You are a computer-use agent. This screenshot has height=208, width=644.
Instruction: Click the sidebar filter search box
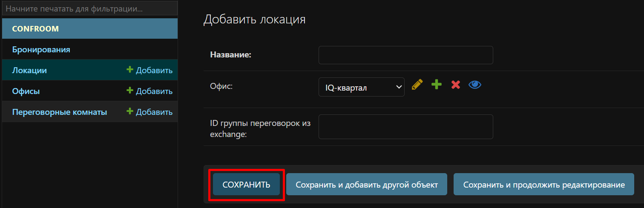pyautogui.click(x=89, y=9)
